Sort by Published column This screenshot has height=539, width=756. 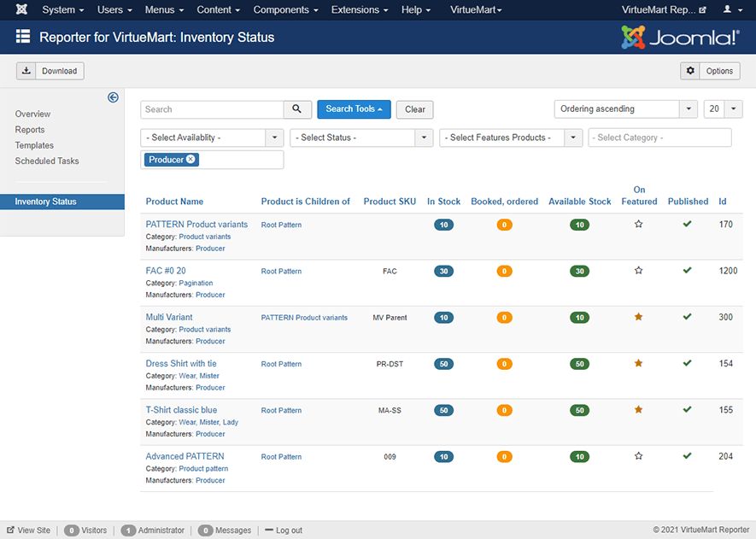click(x=688, y=202)
